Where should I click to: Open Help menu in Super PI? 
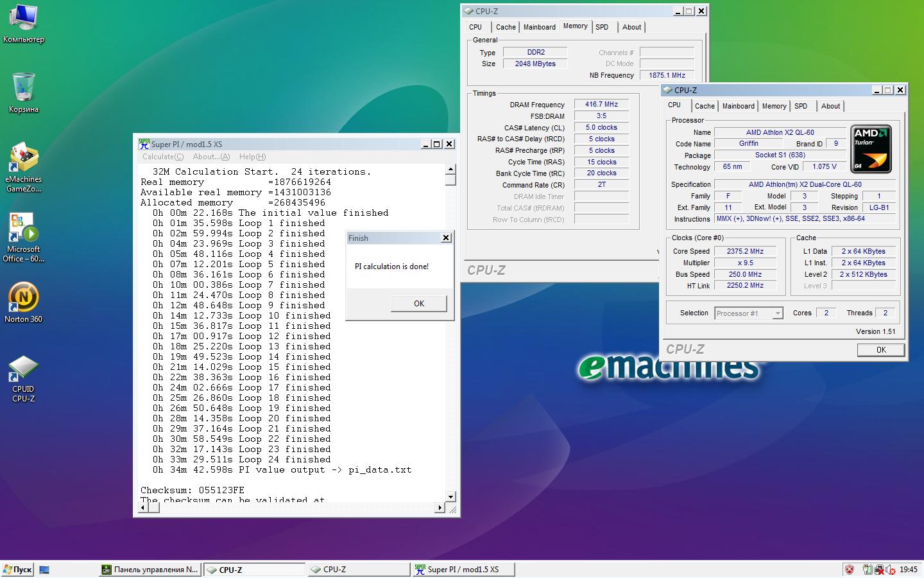pos(252,157)
